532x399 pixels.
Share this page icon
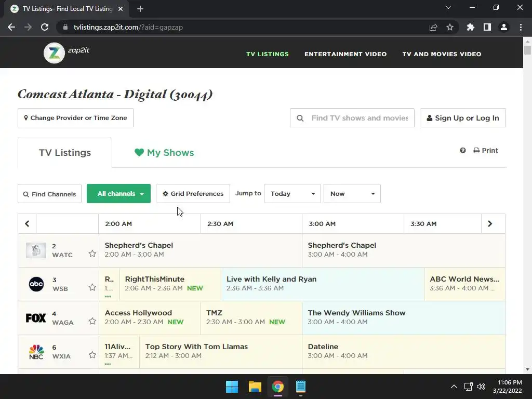[433, 27]
